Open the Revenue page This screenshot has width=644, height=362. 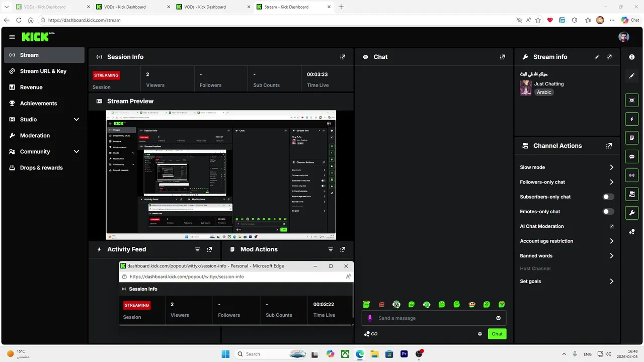tap(44, 87)
